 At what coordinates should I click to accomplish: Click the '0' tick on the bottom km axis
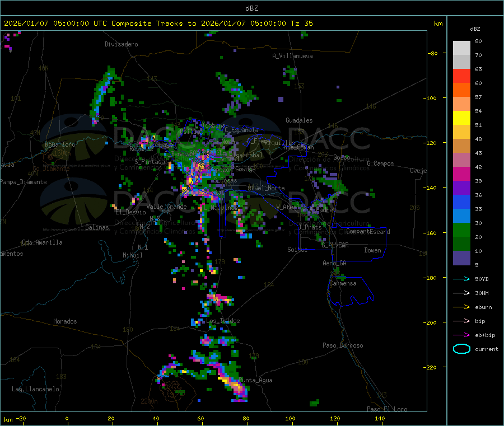point(67,418)
